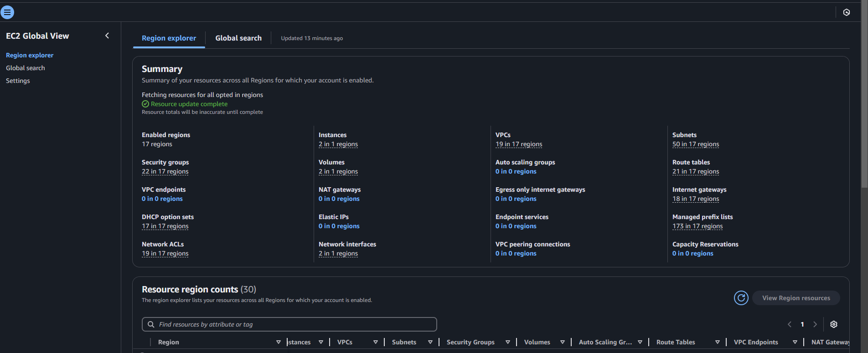868x353 pixels.
Task: Open VPC peering connections count link
Action: click(516, 253)
